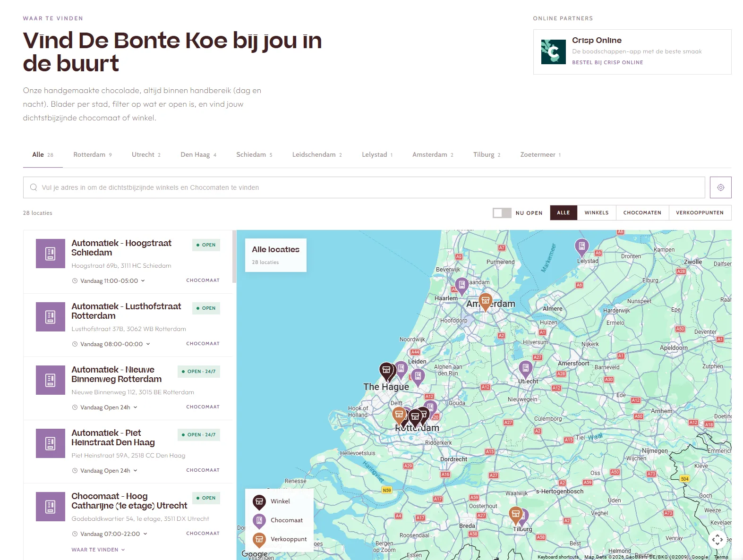Click the locations list scrollbar
Viewport: 743px width, 560px height.
[x=234, y=256]
